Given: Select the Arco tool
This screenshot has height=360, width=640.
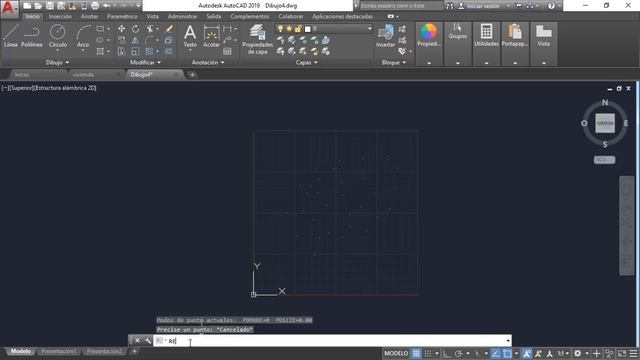Looking at the screenshot, I should [83, 36].
